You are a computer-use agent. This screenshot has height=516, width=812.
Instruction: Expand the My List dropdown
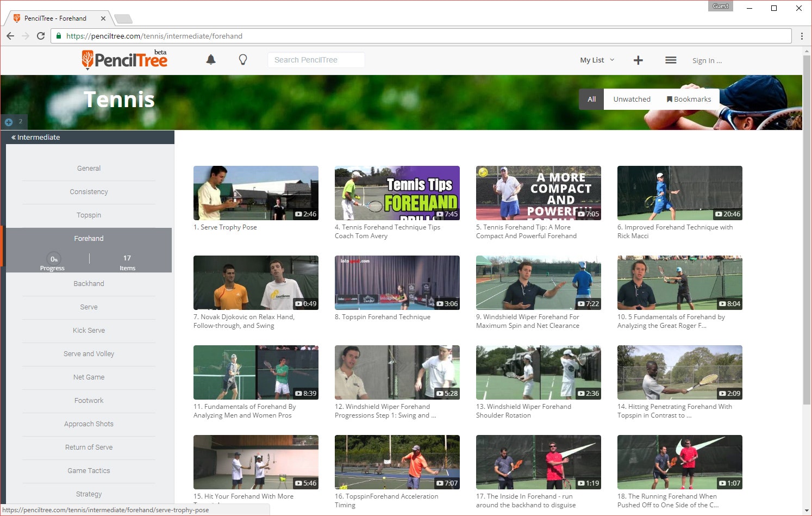(x=597, y=60)
